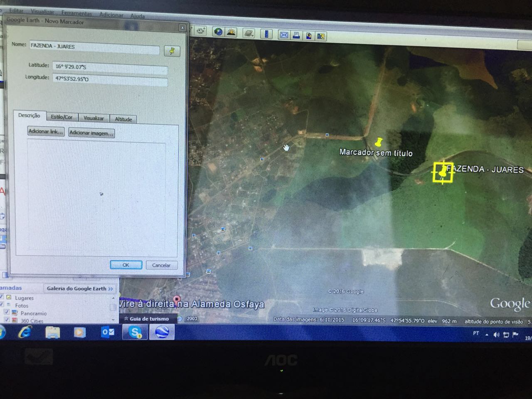
Task: Show hidden tray icons arrow
Action: pyautogui.click(x=487, y=334)
